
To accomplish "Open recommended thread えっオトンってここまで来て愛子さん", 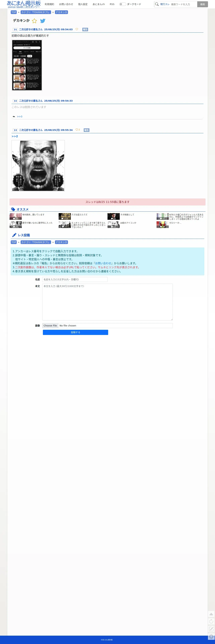I will click(x=88, y=225).
